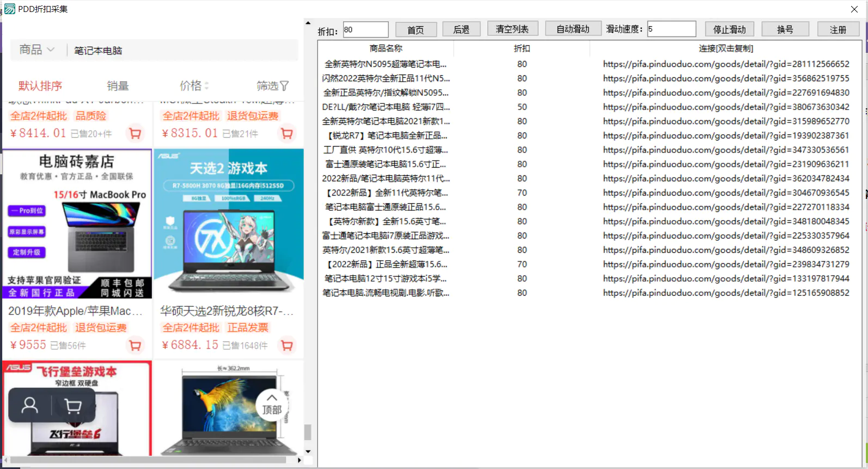
Task: Click cart icon on ¥8315.01 product
Action: (x=286, y=133)
